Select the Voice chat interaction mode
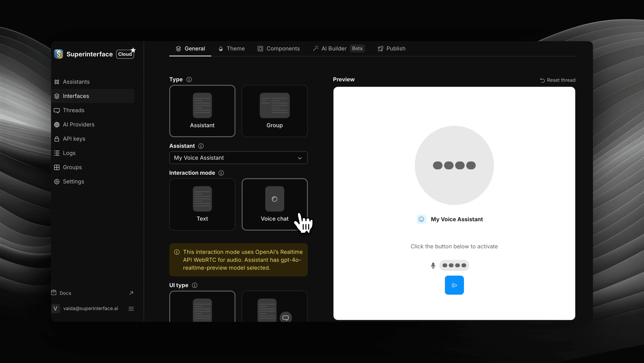 [x=274, y=204]
